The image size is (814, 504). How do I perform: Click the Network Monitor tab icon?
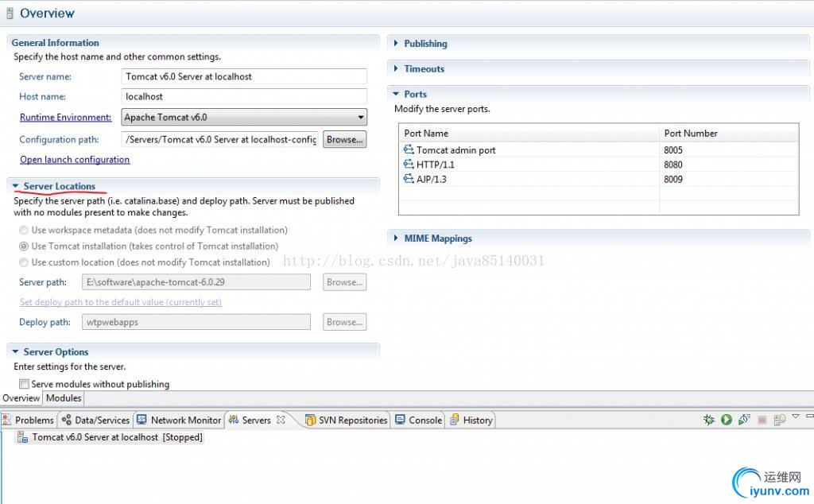141,420
